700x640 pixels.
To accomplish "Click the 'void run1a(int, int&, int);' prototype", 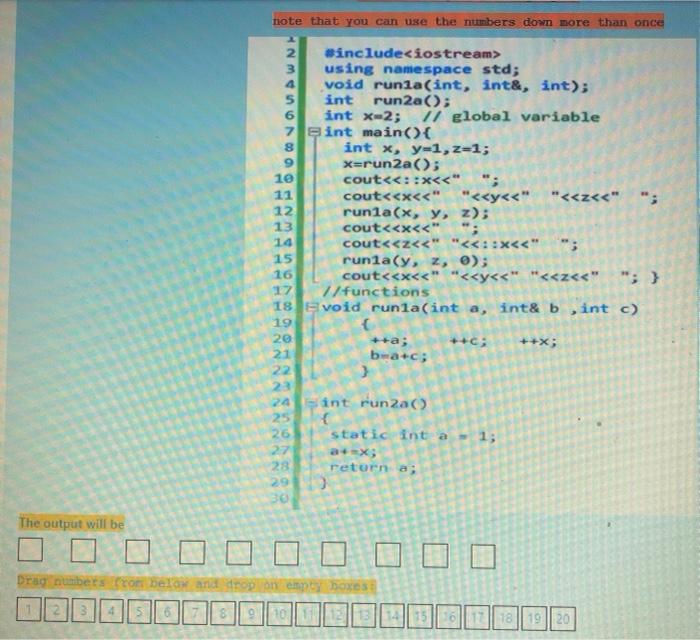I will point(456,85).
